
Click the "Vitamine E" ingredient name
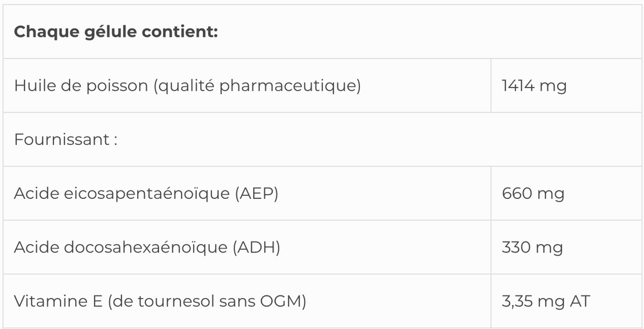[x=56, y=301]
